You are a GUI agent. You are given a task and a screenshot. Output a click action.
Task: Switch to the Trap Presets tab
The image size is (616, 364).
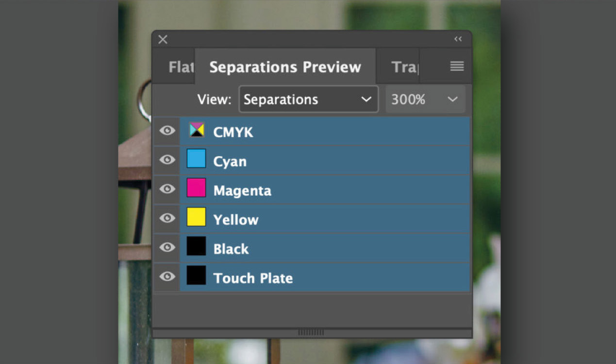coord(404,67)
